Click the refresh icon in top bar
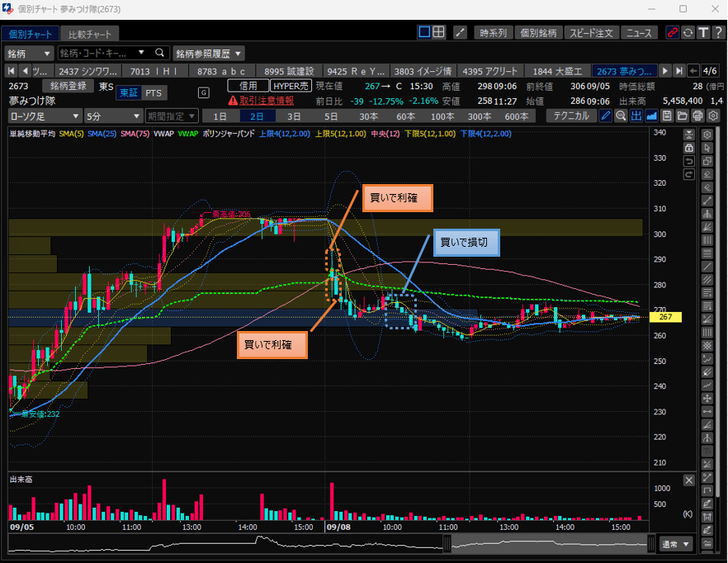The height and width of the screenshot is (563, 728). (x=688, y=33)
